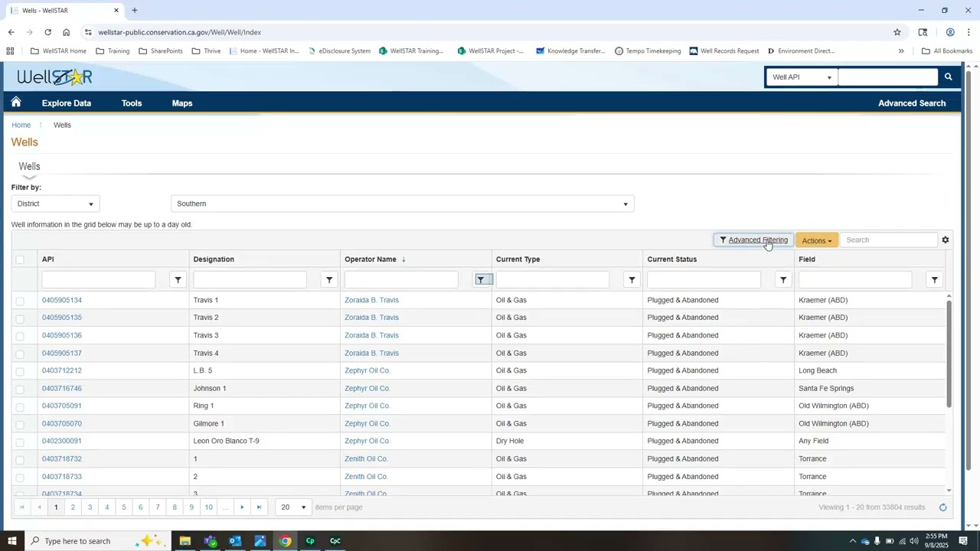Open Chrome profile icon
The image size is (980, 551).
(950, 32)
